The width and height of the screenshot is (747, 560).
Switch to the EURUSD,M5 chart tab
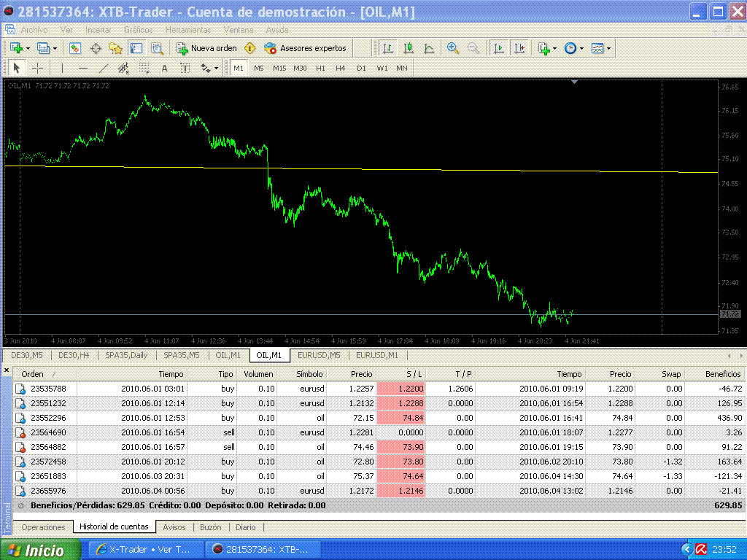tap(318, 355)
